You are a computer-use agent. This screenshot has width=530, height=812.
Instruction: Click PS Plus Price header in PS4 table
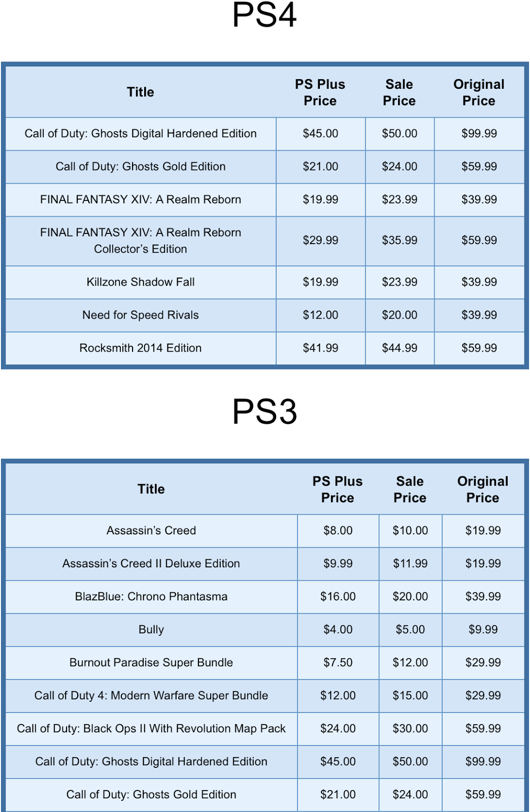click(x=320, y=92)
